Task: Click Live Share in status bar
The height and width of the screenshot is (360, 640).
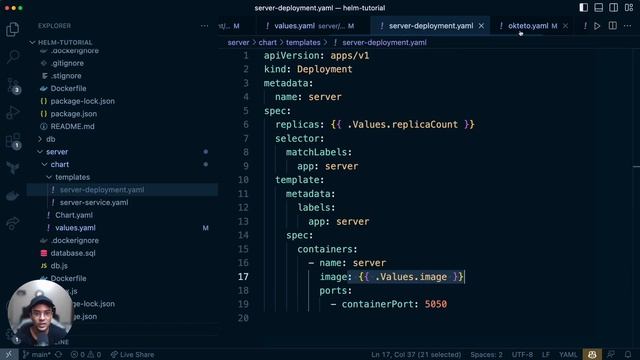Action: point(132,354)
